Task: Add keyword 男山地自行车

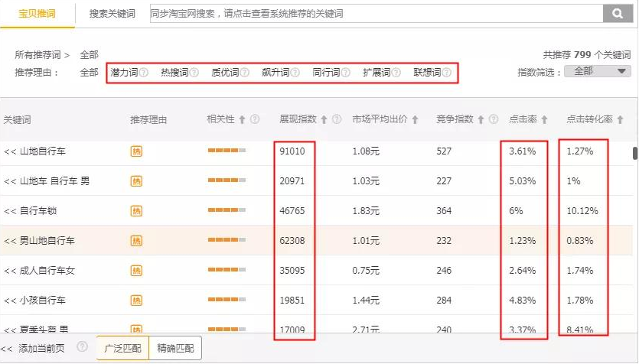Action: [39, 241]
